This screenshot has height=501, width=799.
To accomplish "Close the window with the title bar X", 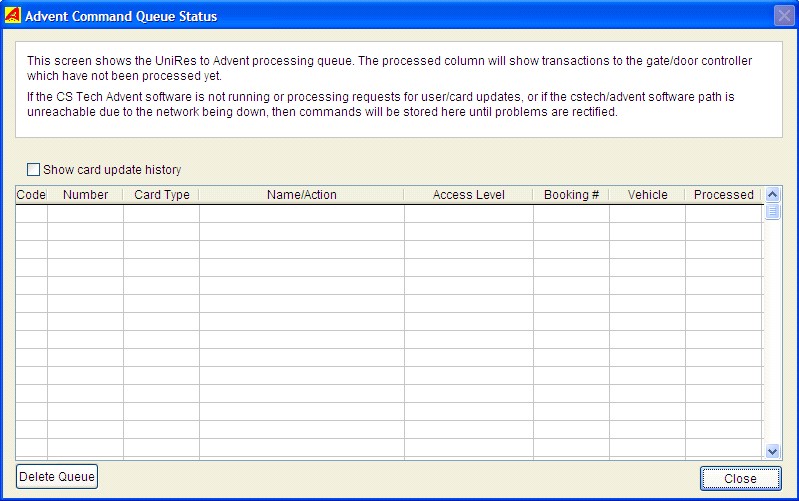I will [x=784, y=15].
